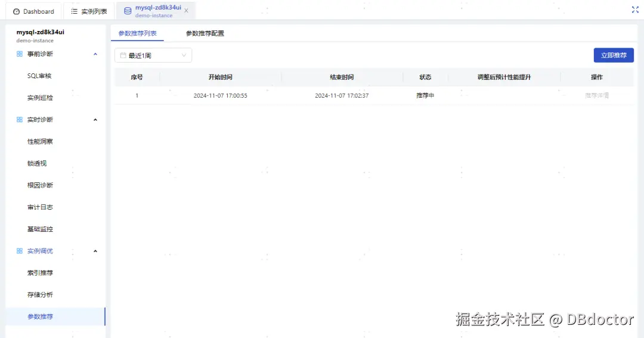
Task: Open the Dashboard tab
Action: (x=33, y=11)
